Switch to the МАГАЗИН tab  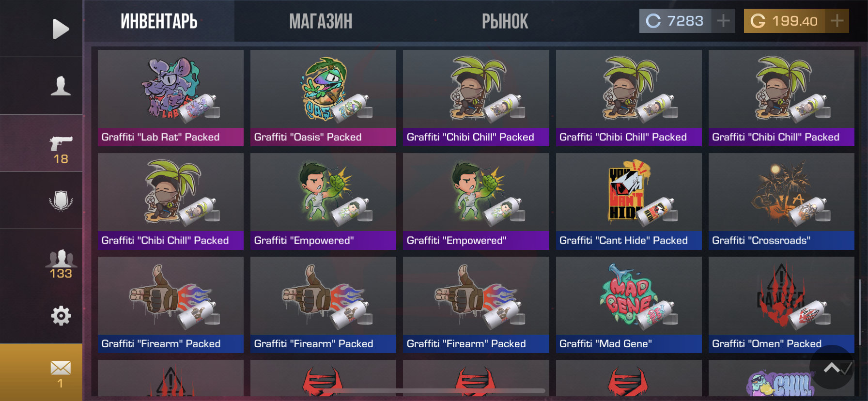(321, 21)
